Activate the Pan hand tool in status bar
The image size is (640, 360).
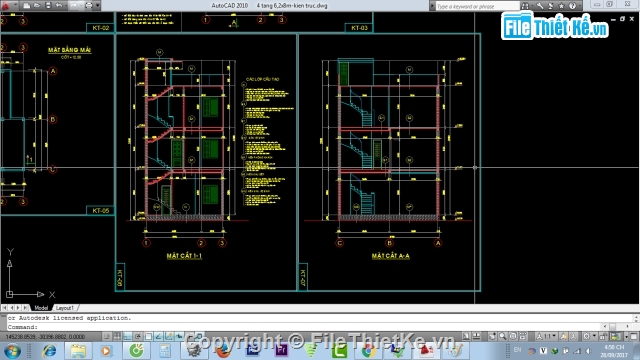(x=492, y=336)
